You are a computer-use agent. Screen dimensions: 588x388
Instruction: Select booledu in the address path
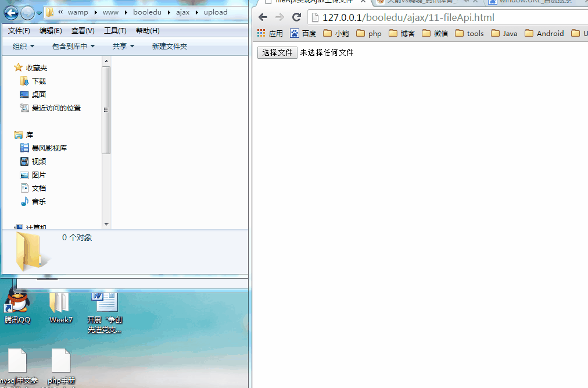pos(148,12)
